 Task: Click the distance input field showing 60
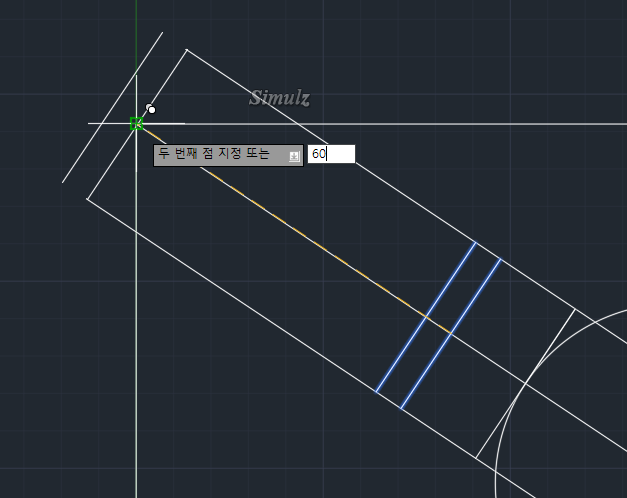tap(331, 154)
